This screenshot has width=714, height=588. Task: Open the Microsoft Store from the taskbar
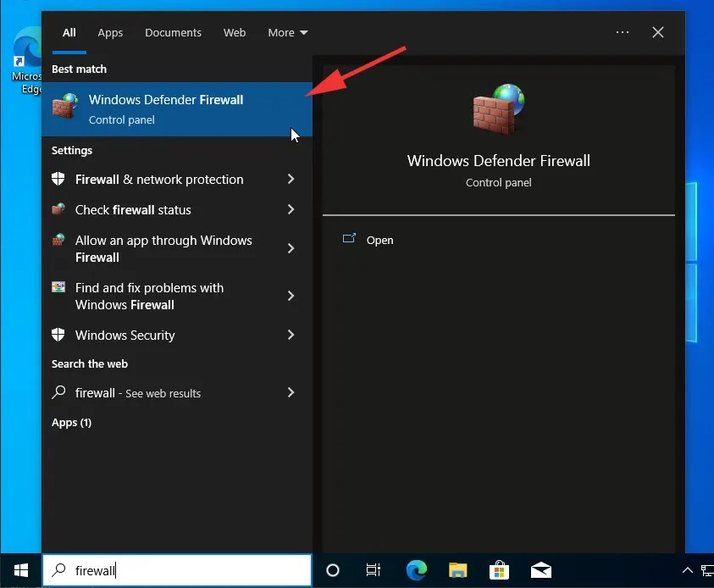coord(499,570)
